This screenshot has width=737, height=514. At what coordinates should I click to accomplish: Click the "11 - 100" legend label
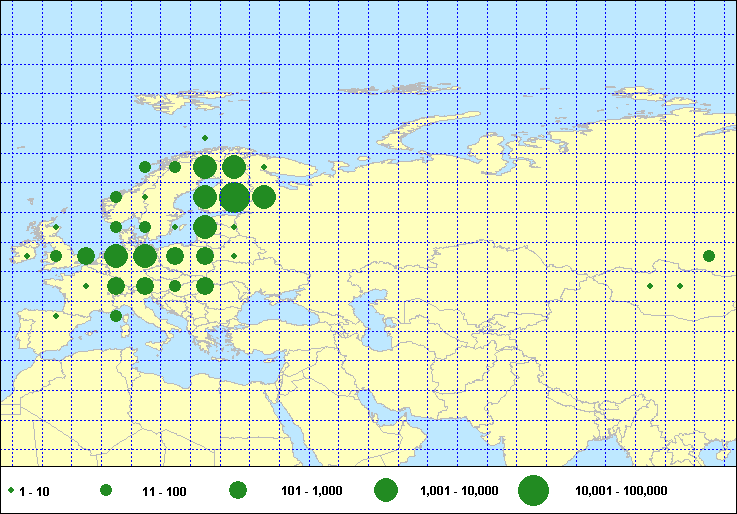(x=163, y=491)
